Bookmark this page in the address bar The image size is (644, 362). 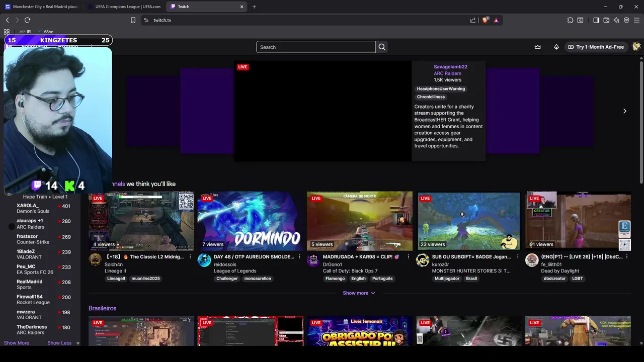tap(133, 20)
